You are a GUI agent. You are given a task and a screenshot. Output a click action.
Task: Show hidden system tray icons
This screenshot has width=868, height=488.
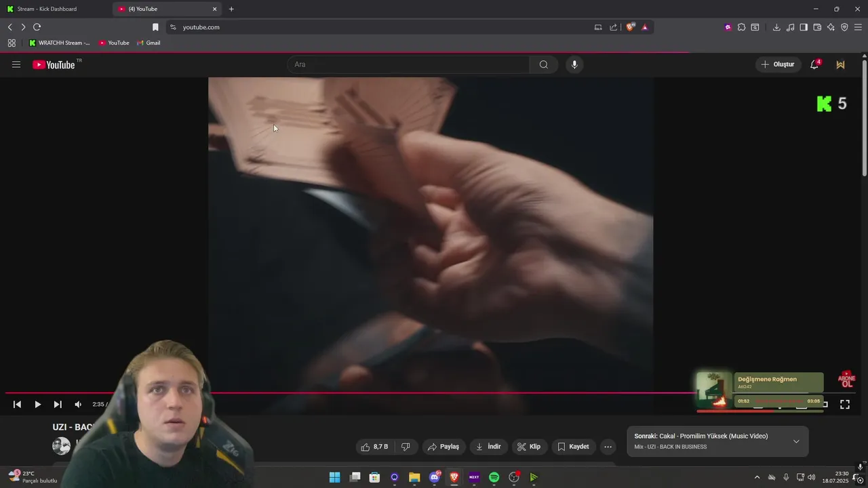click(757, 477)
